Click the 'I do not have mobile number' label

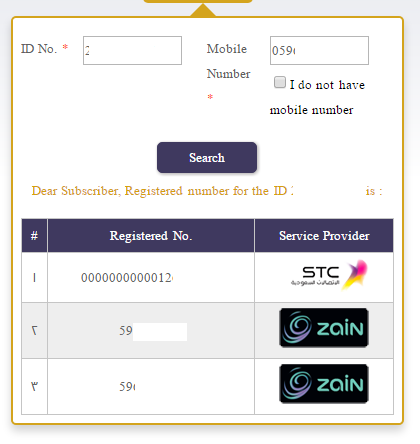pyautogui.click(x=317, y=97)
